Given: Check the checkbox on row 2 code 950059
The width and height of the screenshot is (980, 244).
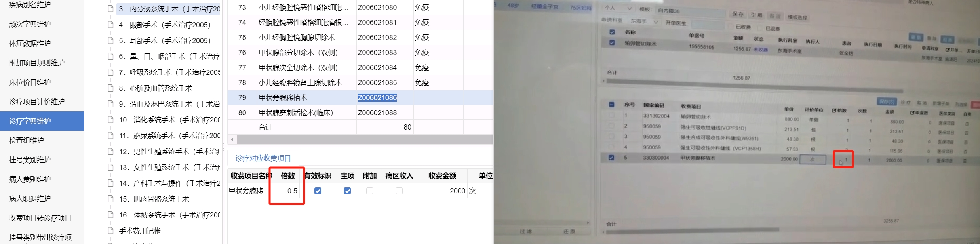Looking at the screenshot, I should coord(611,126).
